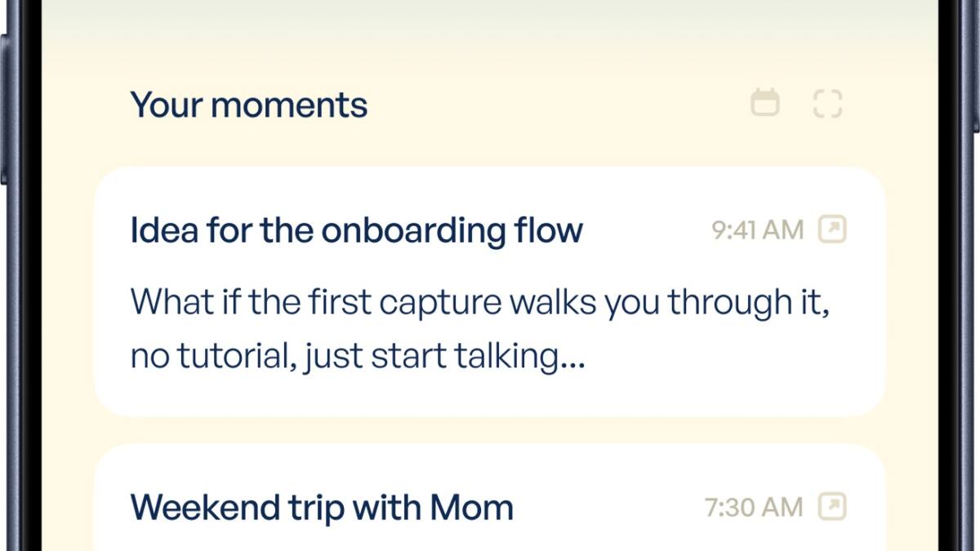The image size is (980, 551).
Task: Open Weekend trip note via arrow icon
Action: 832,507
